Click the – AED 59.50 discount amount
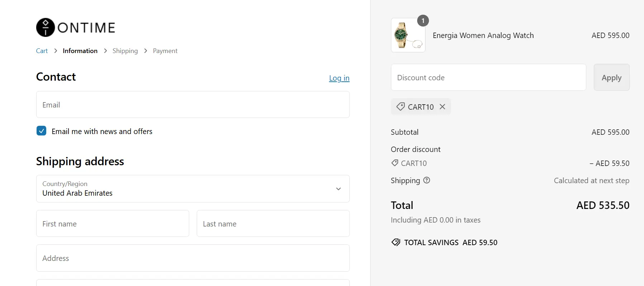Image resolution: width=644 pixels, height=286 pixels. (609, 163)
